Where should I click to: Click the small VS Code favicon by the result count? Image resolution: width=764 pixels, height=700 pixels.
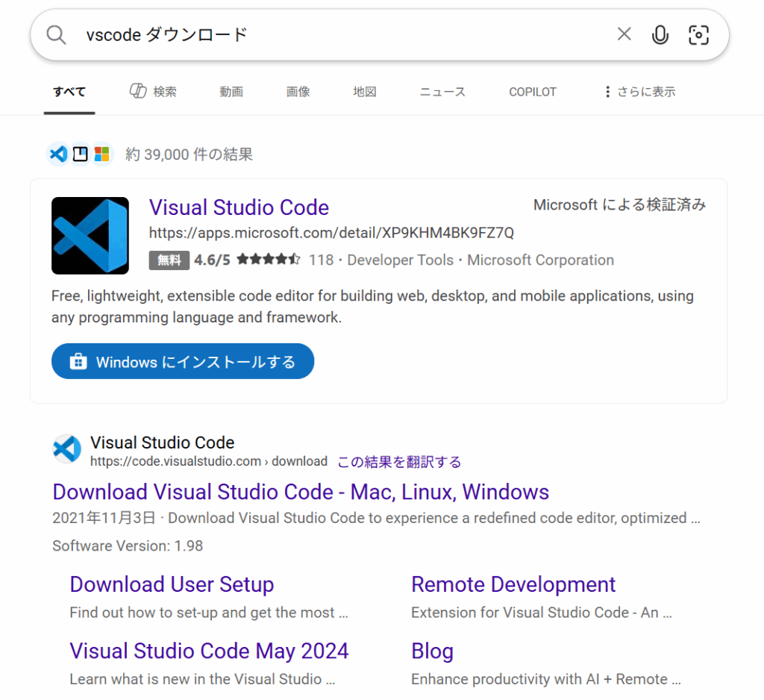57,154
